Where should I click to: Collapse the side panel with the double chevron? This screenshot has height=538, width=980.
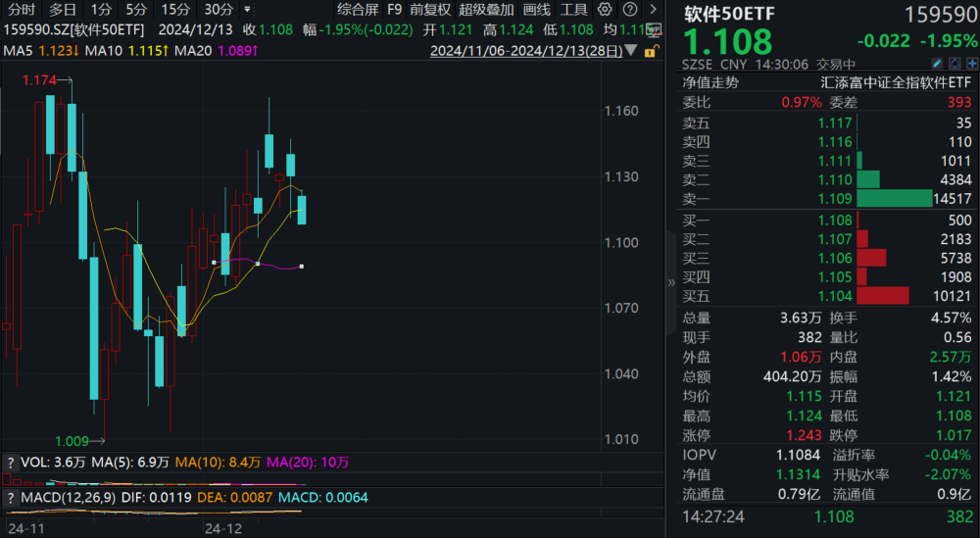[x=671, y=282]
